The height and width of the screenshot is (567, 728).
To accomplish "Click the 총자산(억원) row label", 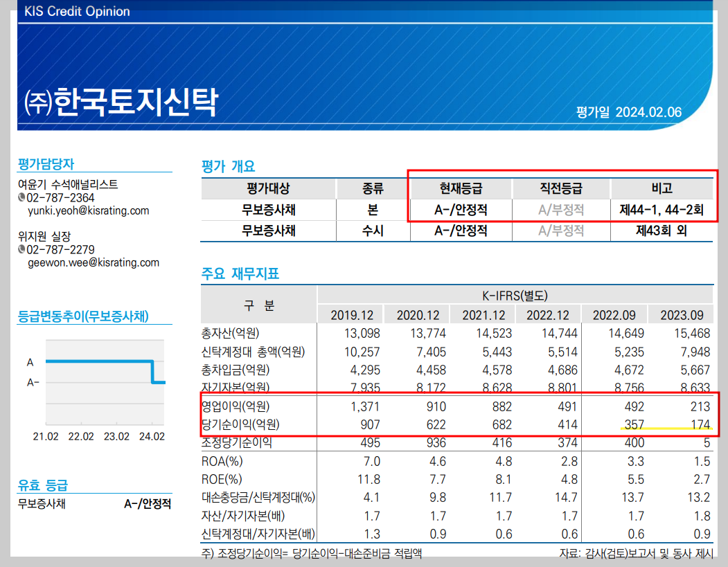I will (x=230, y=333).
